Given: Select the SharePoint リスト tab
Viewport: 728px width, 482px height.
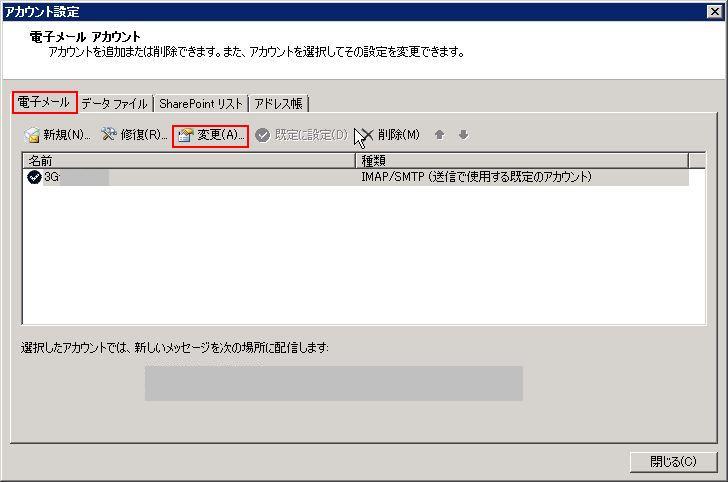Looking at the screenshot, I should 200,103.
